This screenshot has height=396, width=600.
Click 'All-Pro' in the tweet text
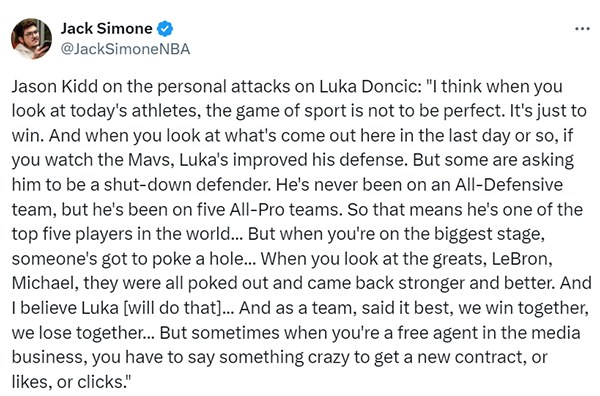(256, 209)
